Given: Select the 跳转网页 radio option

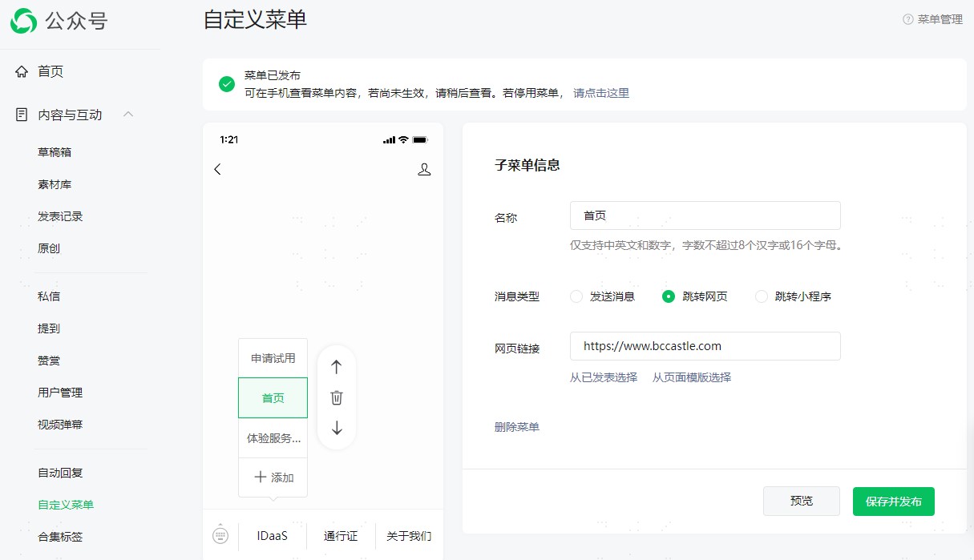Looking at the screenshot, I should [669, 296].
